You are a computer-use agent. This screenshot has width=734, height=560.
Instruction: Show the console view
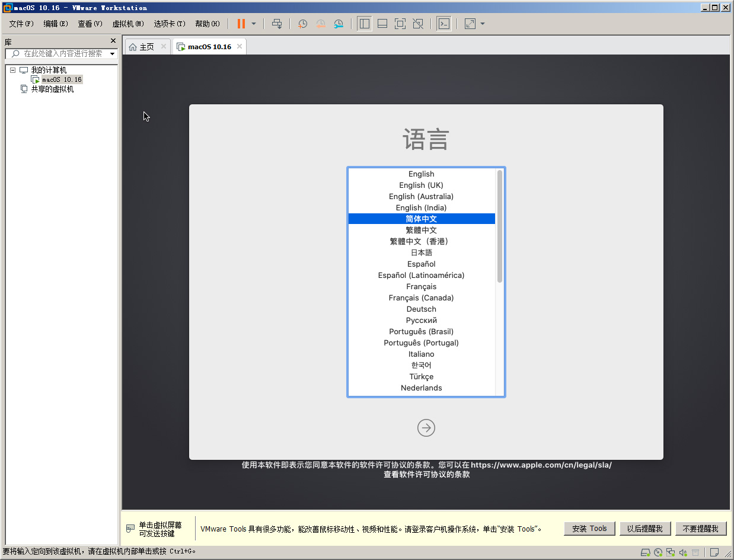443,24
